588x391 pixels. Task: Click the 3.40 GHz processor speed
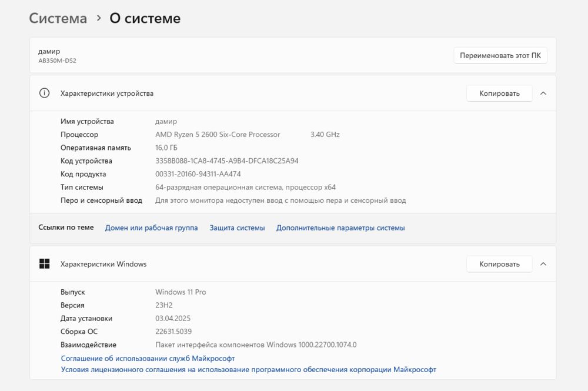325,134
